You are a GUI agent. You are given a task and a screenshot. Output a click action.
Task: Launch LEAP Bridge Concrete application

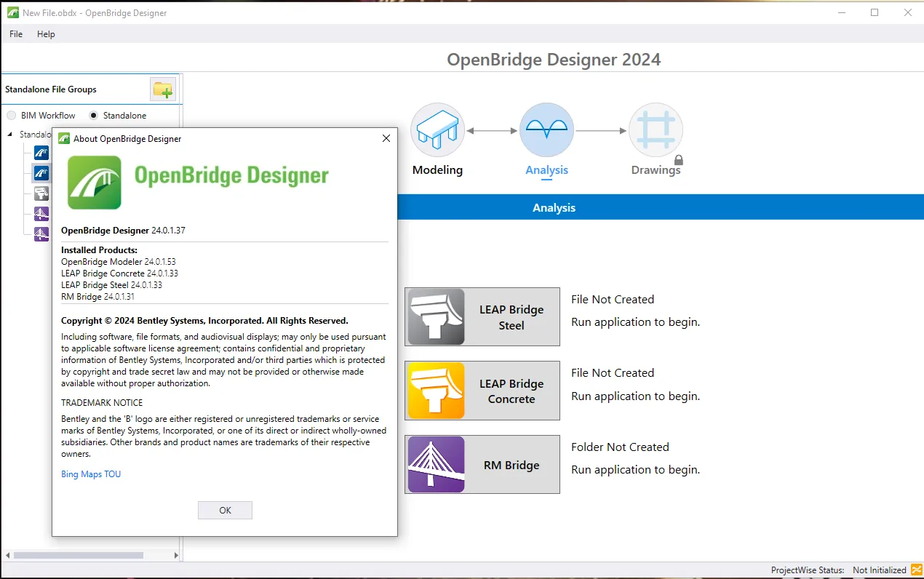click(x=482, y=391)
